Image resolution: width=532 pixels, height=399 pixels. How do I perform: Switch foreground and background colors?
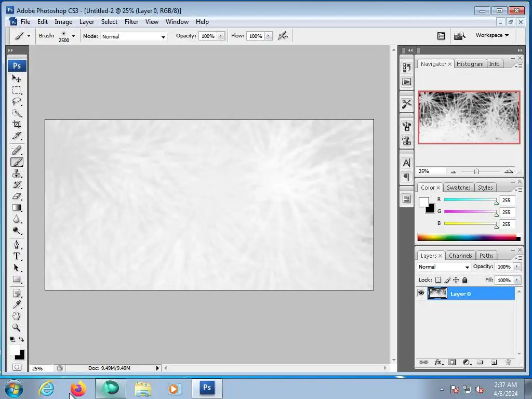21,339
